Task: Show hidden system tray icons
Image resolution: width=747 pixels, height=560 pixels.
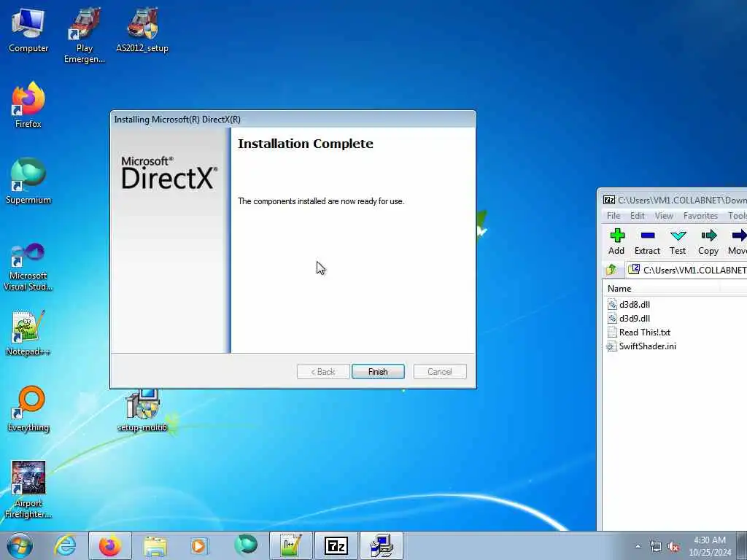Action: click(x=638, y=547)
